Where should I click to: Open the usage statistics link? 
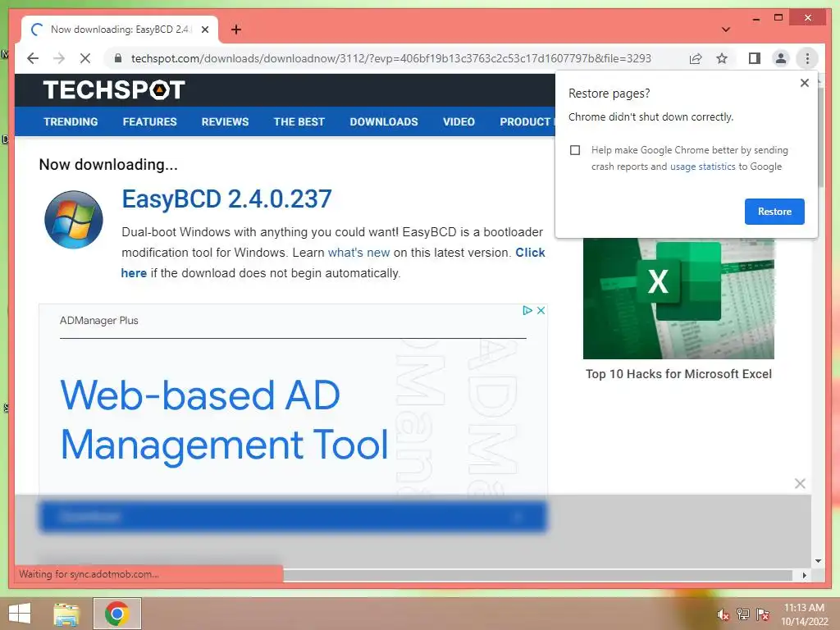pyautogui.click(x=702, y=167)
